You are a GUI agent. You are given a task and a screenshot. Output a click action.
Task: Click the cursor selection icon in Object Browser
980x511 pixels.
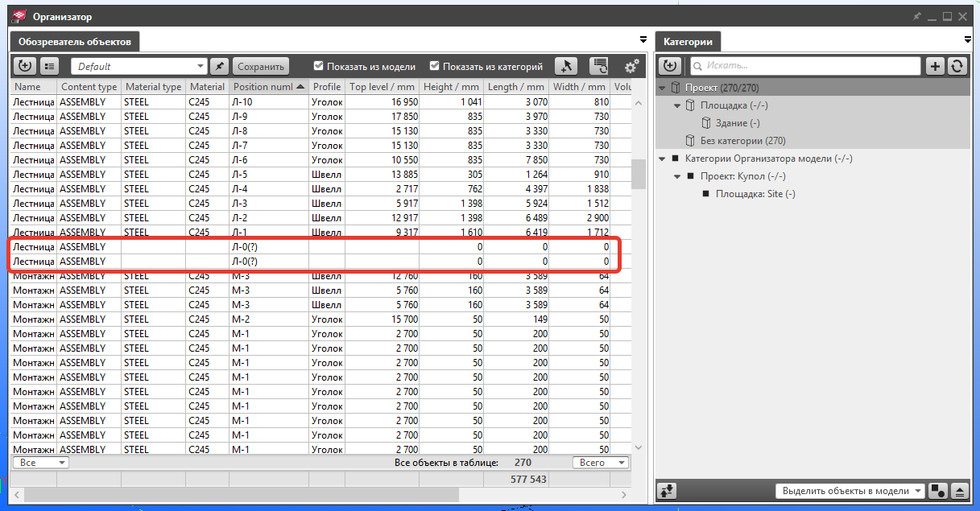tap(566, 67)
